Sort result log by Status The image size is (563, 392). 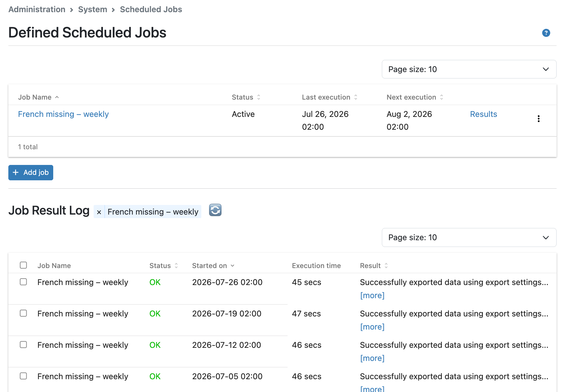click(164, 265)
